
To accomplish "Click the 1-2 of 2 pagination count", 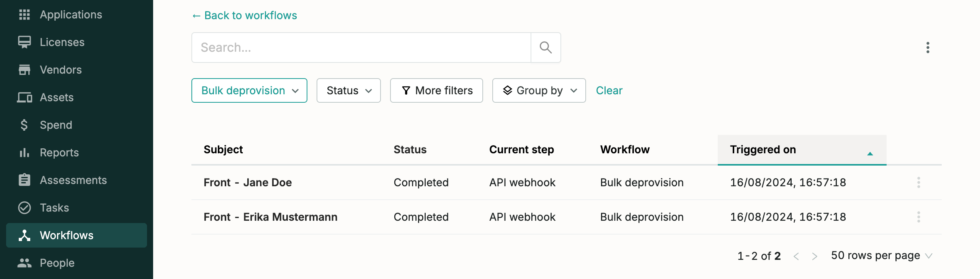I will [759, 256].
